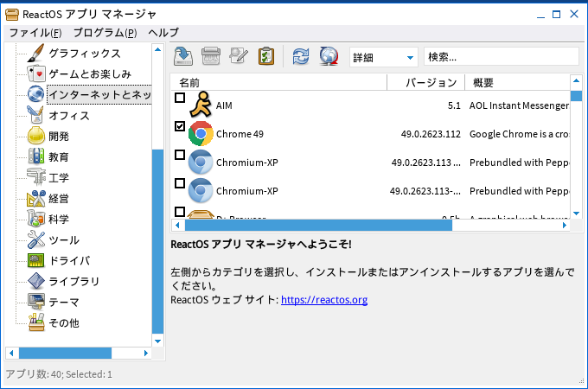588x389 pixels.
Task: Select the ライブラリ diamond icon
Action: (x=36, y=281)
